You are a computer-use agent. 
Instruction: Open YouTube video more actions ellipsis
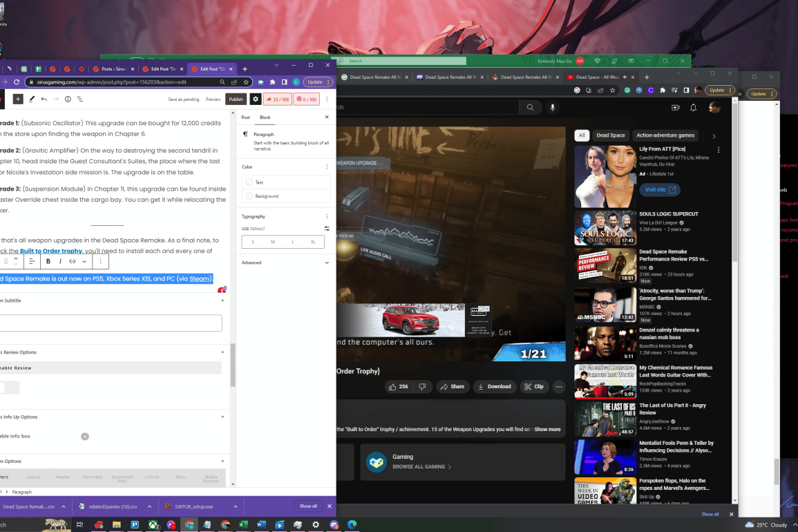click(x=559, y=386)
